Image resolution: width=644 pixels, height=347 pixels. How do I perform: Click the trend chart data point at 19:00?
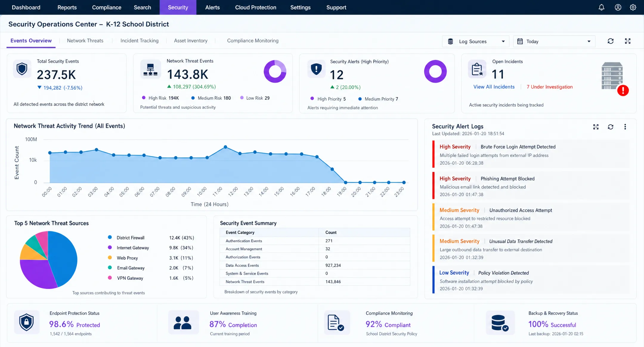(346, 182)
